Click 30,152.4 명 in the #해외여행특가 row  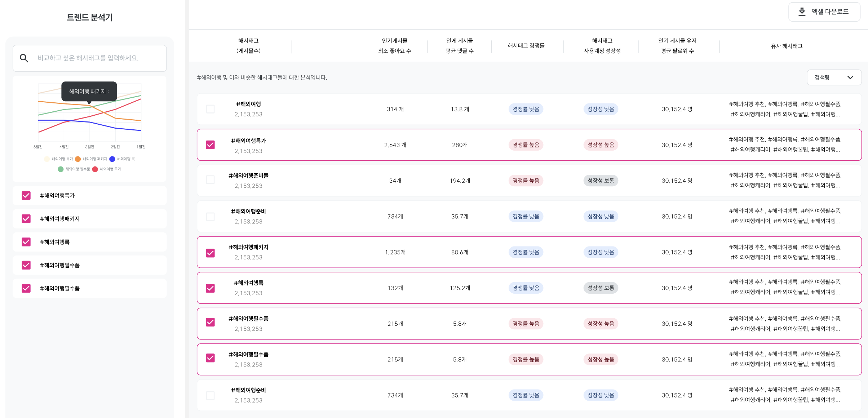pos(677,145)
